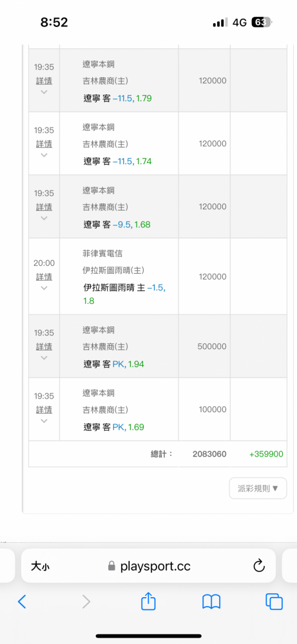
Task: Tap the 遼寧 客 -11.5, 1.79 pick text
Action: coord(117,98)
